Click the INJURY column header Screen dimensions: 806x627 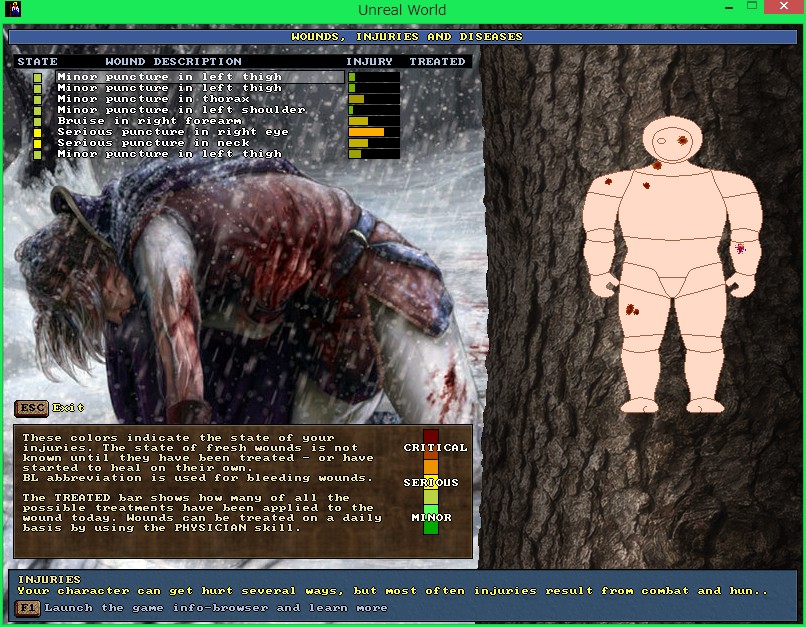coord(369,62)
